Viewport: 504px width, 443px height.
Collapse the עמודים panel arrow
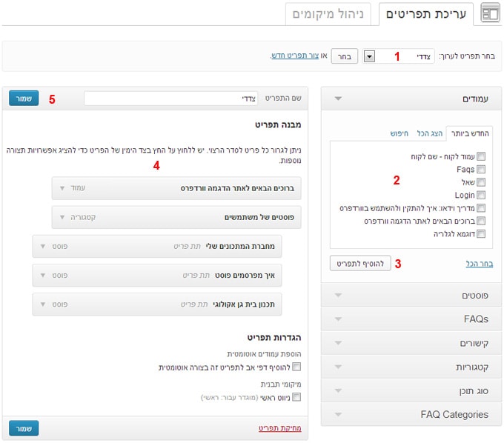pyautogui.click(x=339, y=98)
